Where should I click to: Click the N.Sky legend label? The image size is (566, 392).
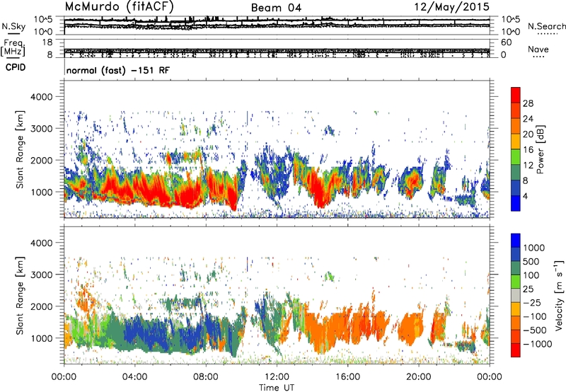tap(13, 26)
